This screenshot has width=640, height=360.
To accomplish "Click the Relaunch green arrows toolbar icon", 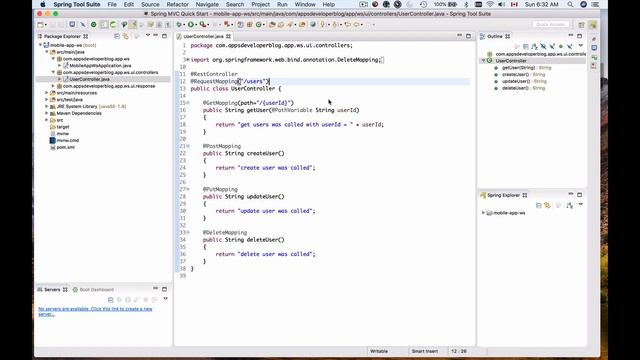I will [113, 24].
